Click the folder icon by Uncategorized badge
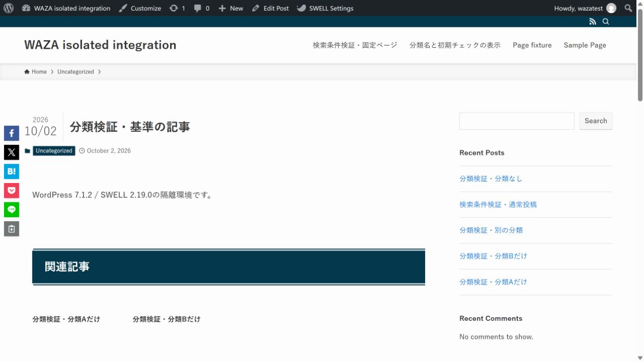Image resolution: width=644 pixels, height=362 pixels. pos(27,151)
